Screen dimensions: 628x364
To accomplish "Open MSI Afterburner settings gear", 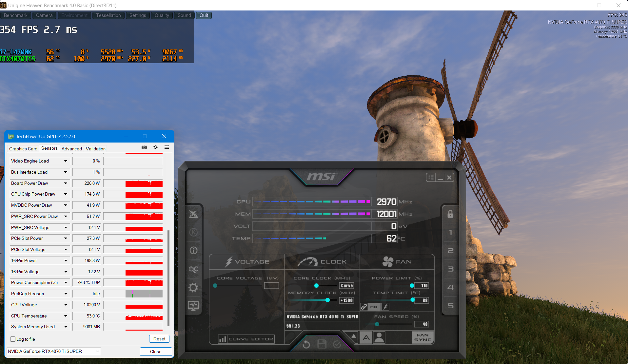I will (x=193, y=288).
